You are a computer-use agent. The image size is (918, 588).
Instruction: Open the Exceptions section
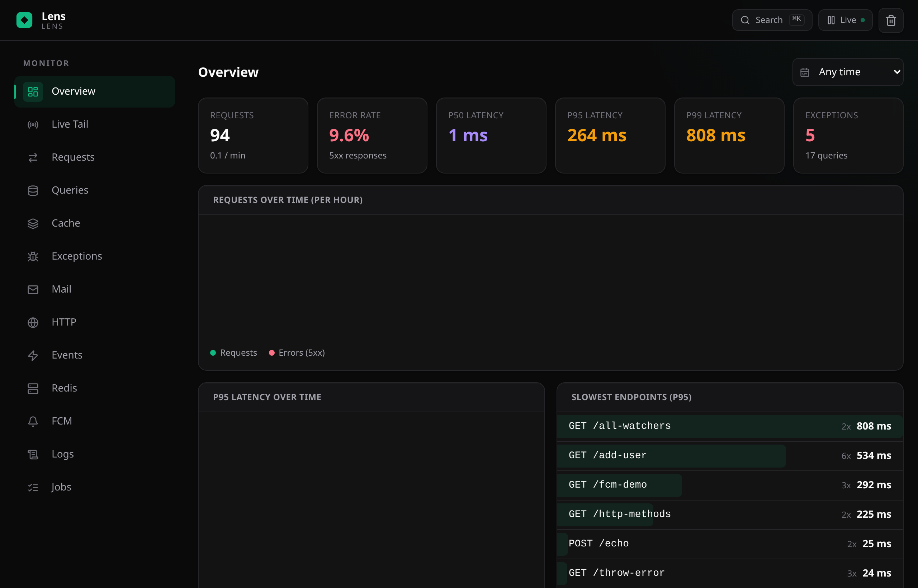(x=95, y=256)
